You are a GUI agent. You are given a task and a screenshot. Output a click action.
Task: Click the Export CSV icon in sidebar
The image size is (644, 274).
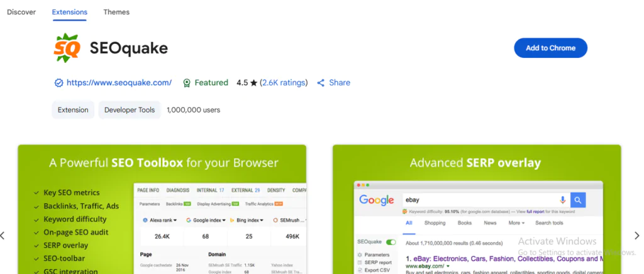(360, 270)
